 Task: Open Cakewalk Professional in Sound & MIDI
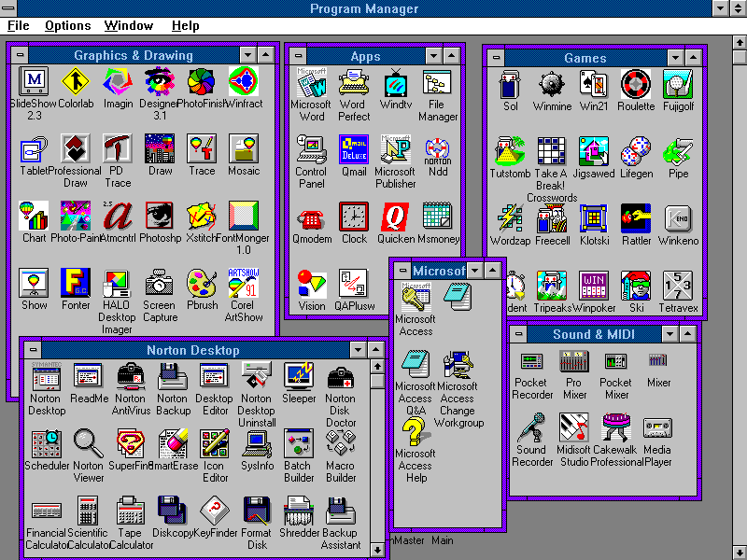[616, 427]
